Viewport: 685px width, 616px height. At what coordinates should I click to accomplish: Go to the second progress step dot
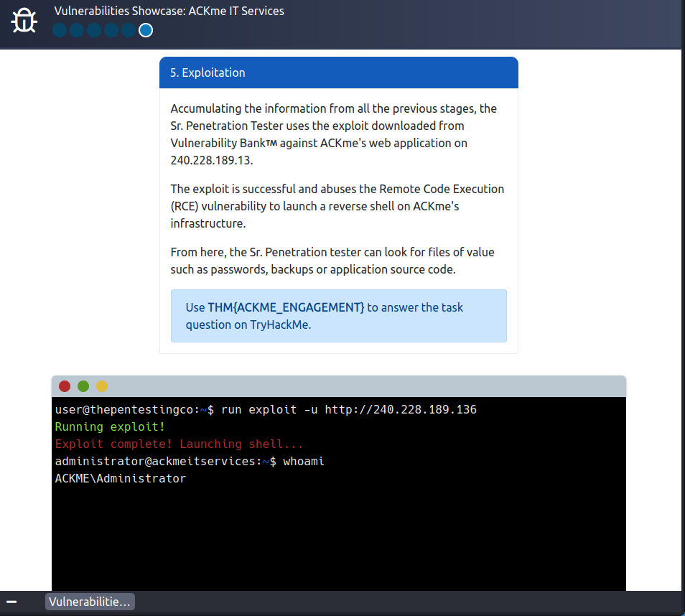[77, 30]
